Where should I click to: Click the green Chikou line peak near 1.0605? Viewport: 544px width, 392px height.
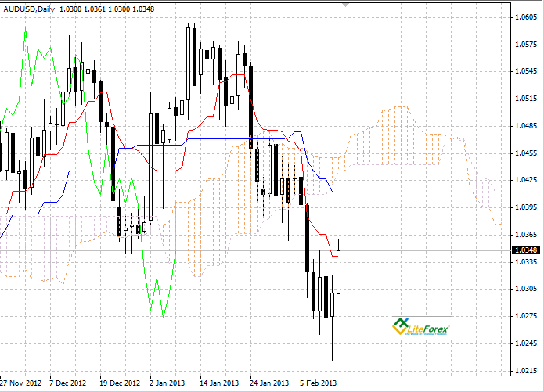25,27
